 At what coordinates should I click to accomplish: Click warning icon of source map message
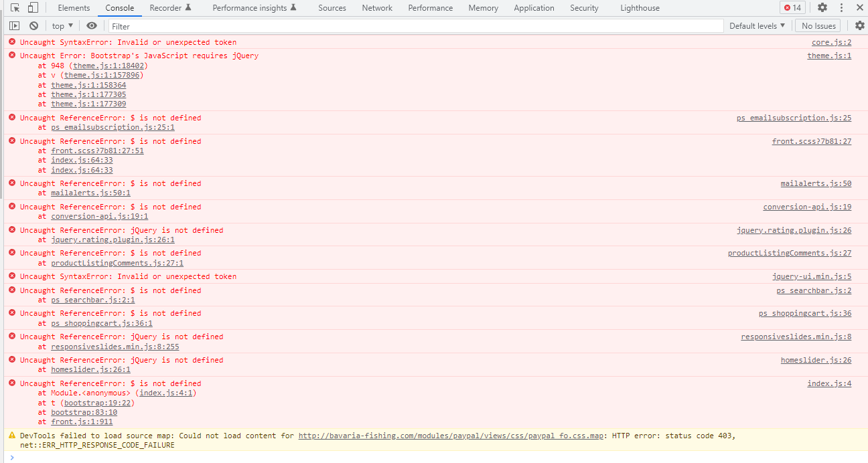coord(12,436)
